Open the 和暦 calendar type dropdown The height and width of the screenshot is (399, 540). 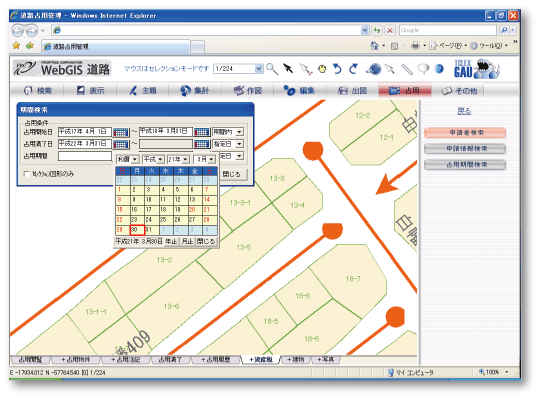coord(127,159)
